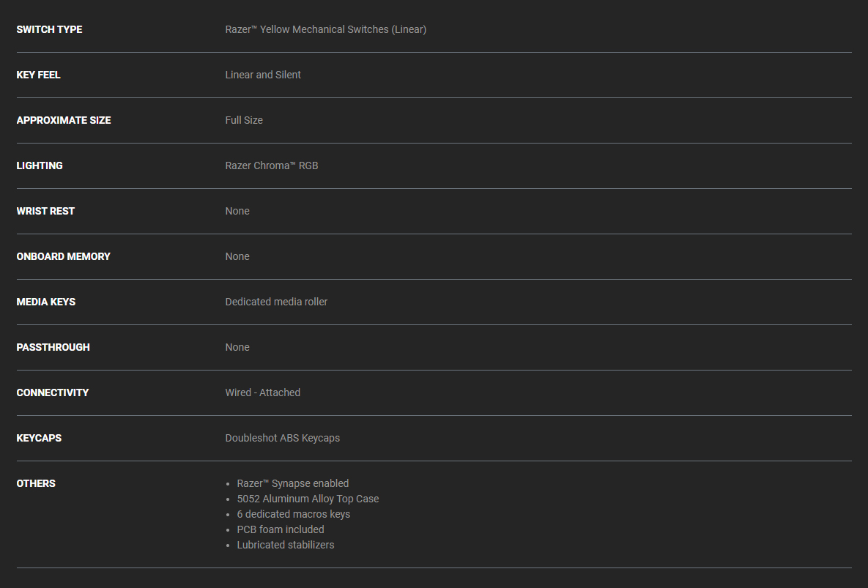Select the KEY FEEL label
Viewport: 868px width, 588px height.
(38, 75)
